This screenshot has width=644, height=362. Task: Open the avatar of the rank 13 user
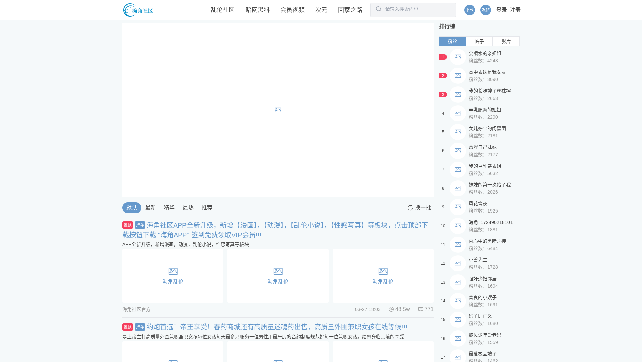[x=458, y=282]
